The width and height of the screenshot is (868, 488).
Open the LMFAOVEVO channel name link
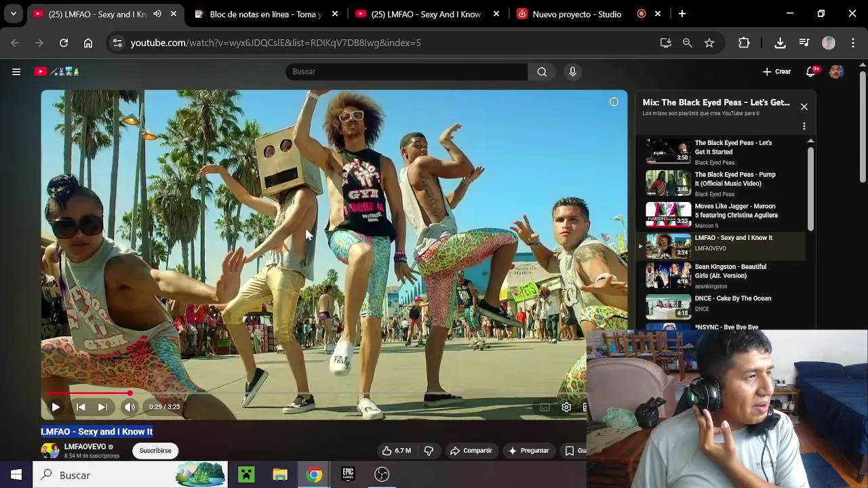click(85, 447)
